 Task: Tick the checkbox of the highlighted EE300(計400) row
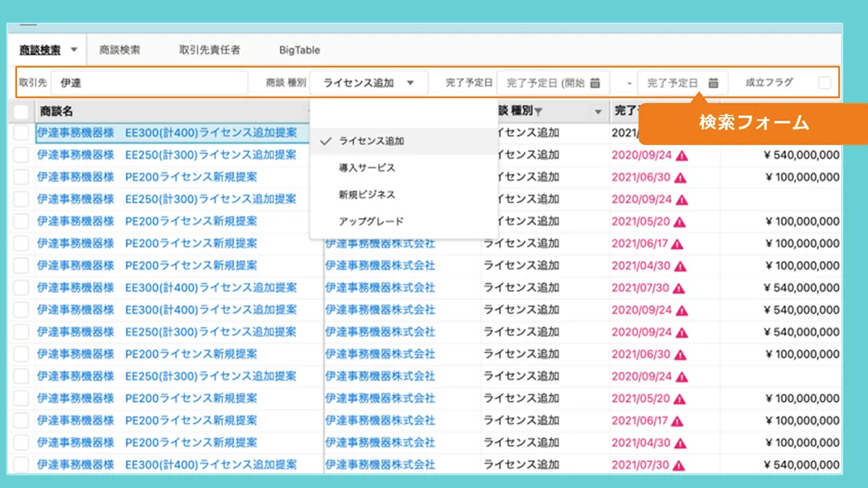click(21, 133)
